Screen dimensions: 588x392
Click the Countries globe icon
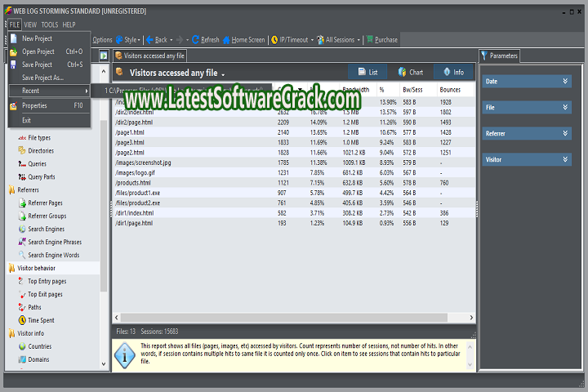pos(22,346)
